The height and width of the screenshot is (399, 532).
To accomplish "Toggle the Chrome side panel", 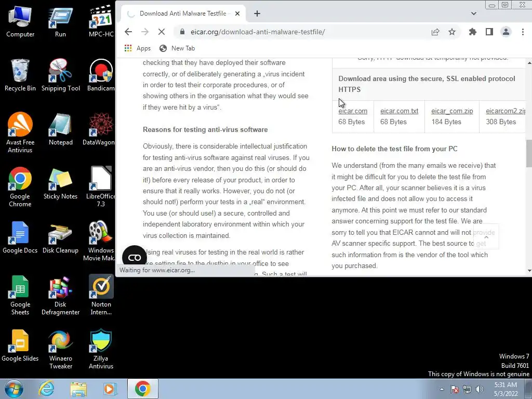I will coord(489,32).
